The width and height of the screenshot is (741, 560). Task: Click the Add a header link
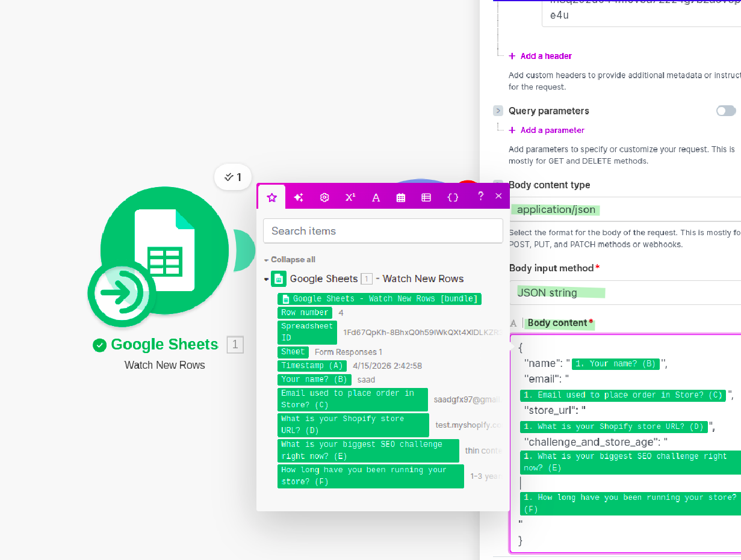[545, 56]
